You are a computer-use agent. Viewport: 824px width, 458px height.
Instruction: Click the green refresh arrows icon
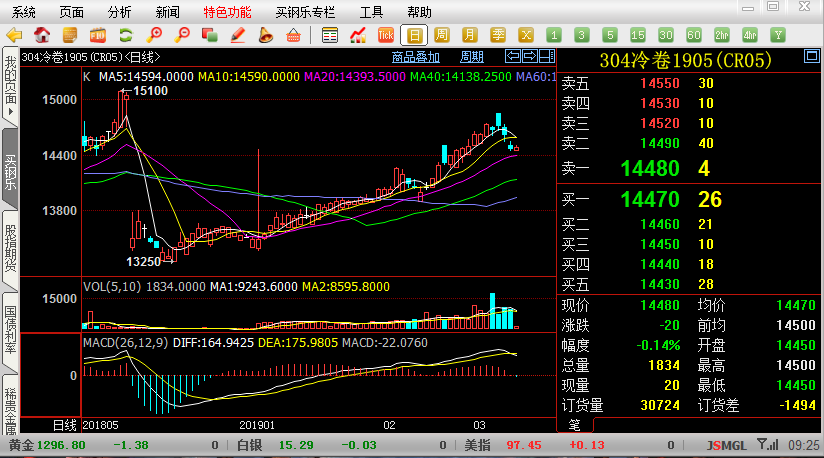(x=126, y=35)
